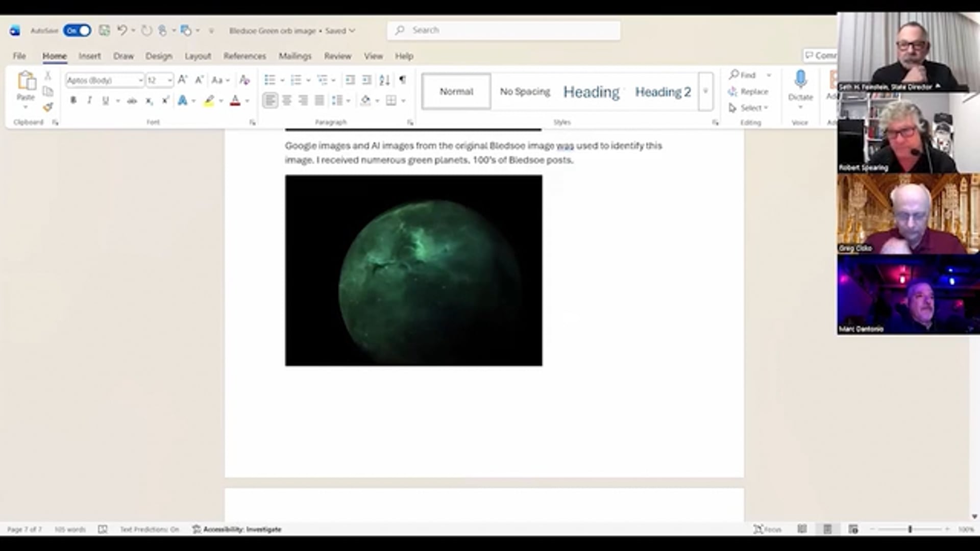Center-align the paragraph text
This screenshot has width=980, height=551.
[286, 101]
